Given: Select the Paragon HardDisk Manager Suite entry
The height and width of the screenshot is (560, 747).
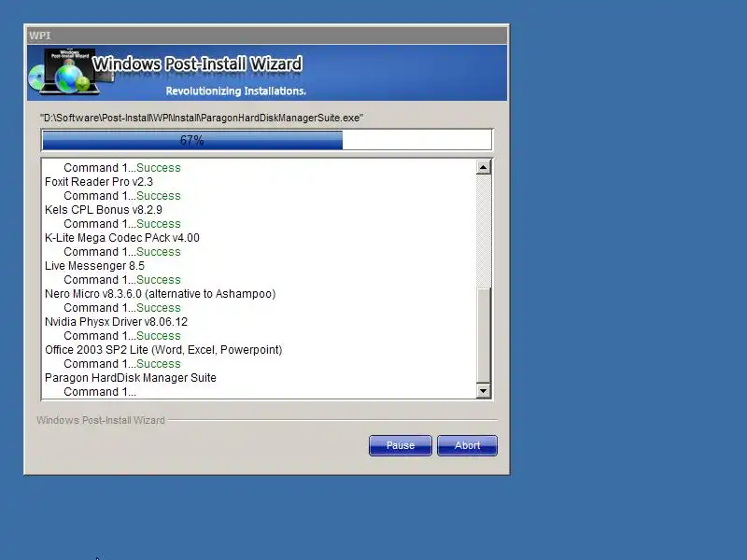Looking at the screenshot, I should tap(131, 378).
